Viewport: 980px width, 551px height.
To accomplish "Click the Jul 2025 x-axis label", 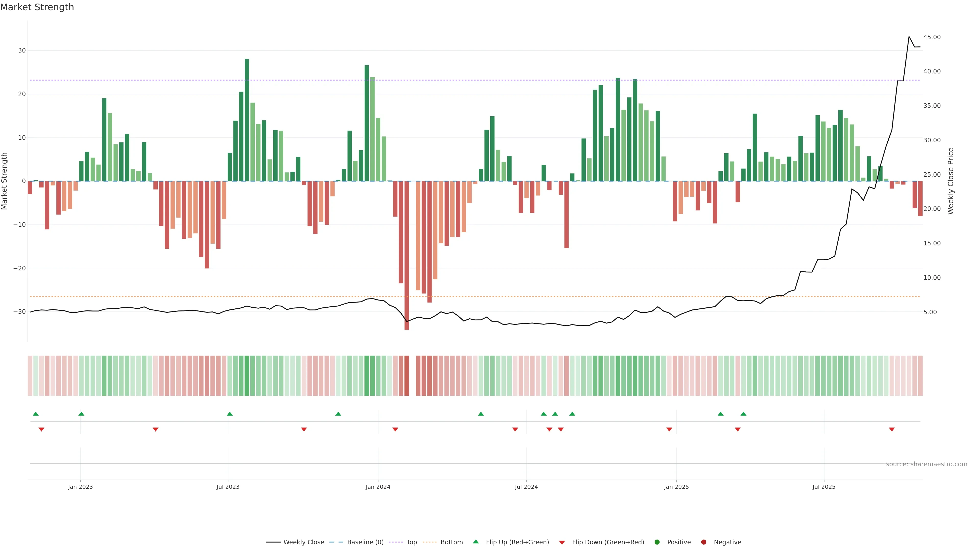I will coord(824,487).
